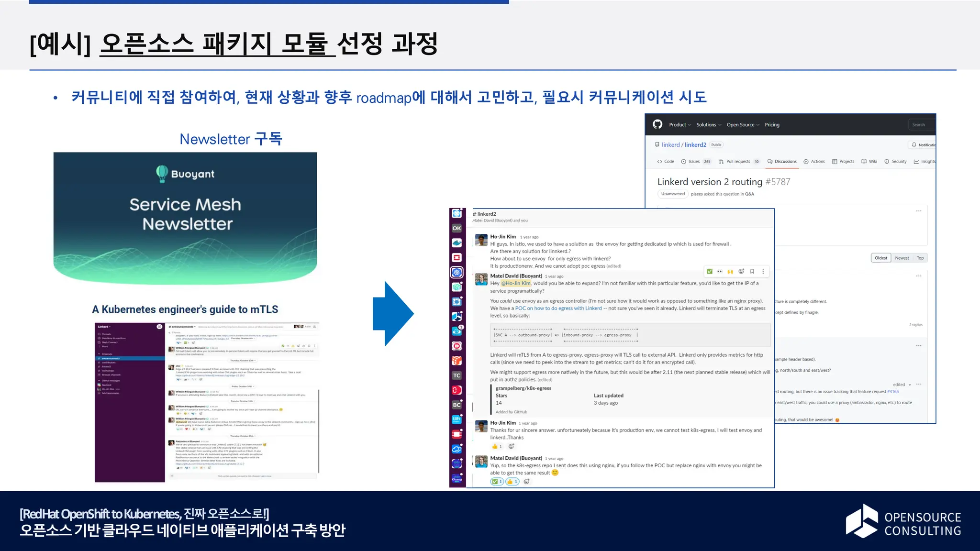Screen dimensions: 980x551
Task: Select the orange cube workspace icon
Action: 457,361
